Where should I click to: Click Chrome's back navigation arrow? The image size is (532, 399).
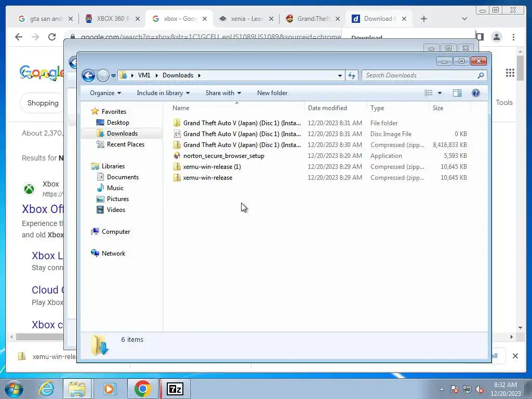[x=19, y=37]
